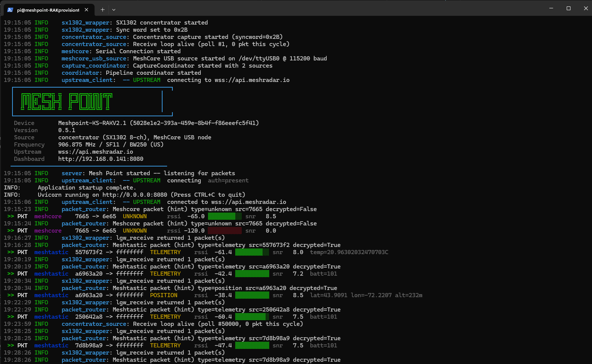Click the source ID 7d8b98a9 in PKT row
Screen dimensions: 592x364
click(89, 345)
